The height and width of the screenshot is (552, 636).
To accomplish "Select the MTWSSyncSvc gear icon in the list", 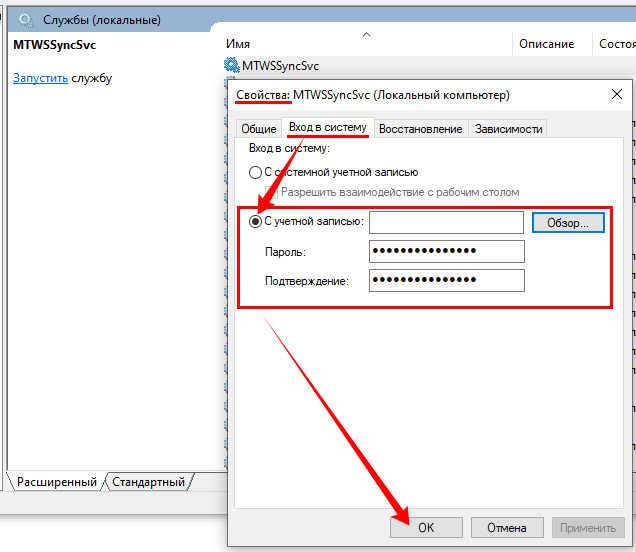I will click(x=233, y=66).
